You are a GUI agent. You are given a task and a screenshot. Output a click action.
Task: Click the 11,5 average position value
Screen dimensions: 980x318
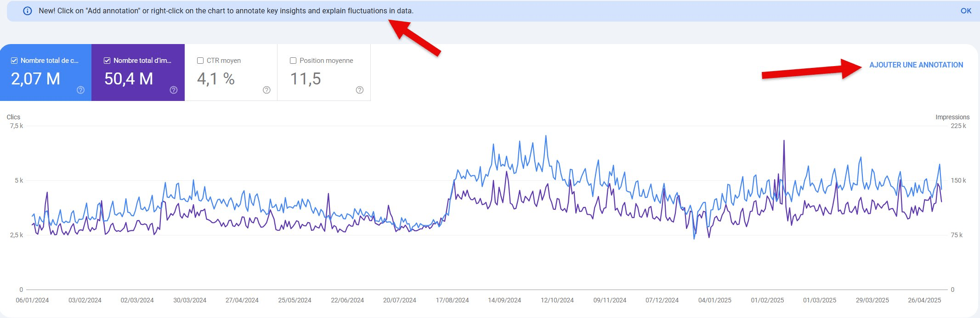coord(306,79)
